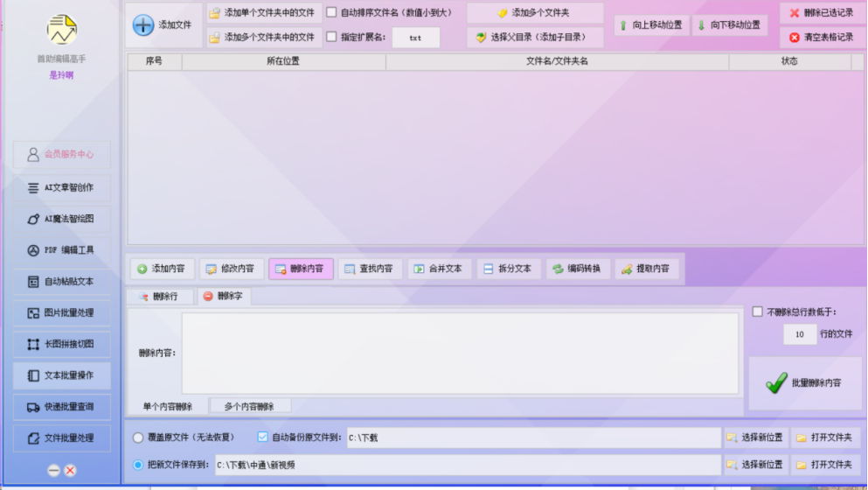
Task: Select the 删除行 sub-tab
Action: tap(160, 297)
